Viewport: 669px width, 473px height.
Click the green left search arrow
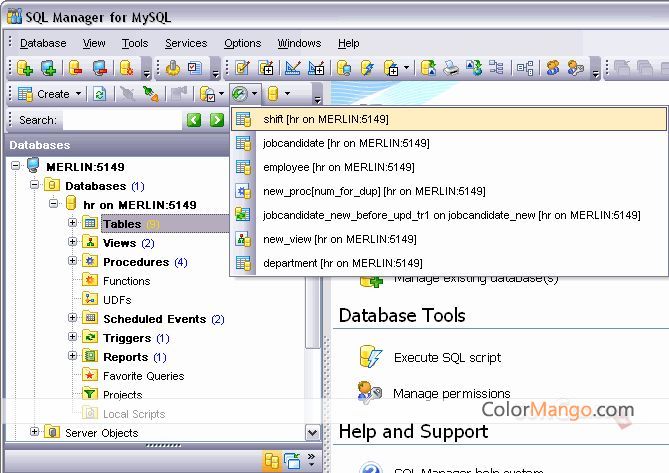coord(194,120)
